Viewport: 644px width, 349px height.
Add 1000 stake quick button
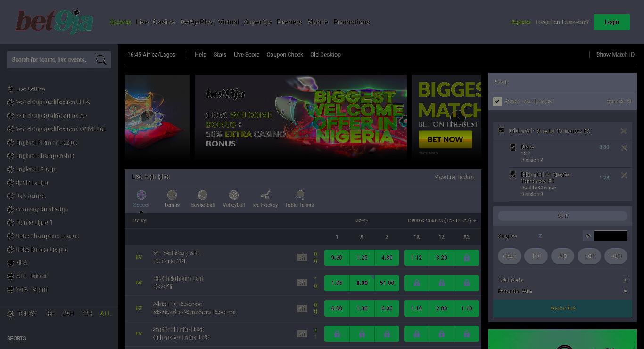[616, 256]
